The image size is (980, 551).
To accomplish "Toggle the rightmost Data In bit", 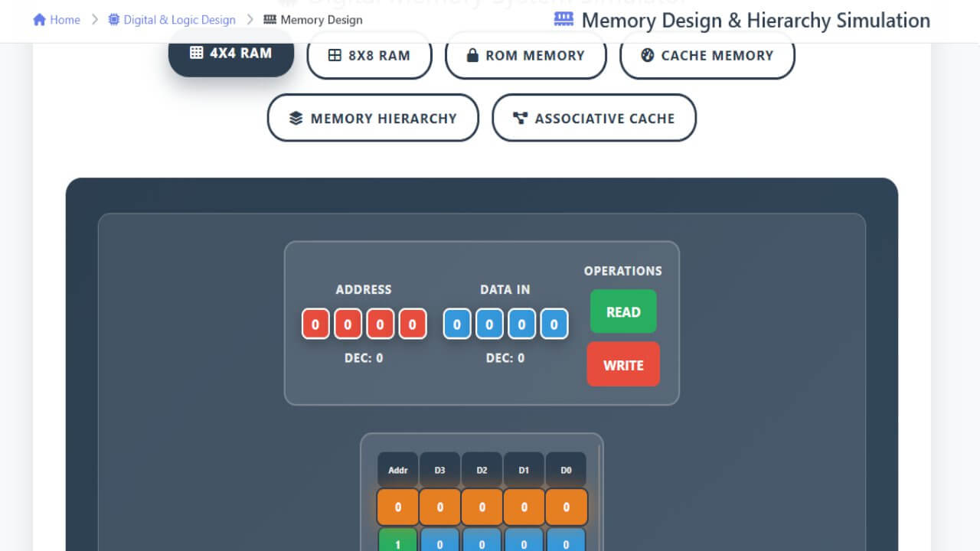I will (x=554, y=323).
